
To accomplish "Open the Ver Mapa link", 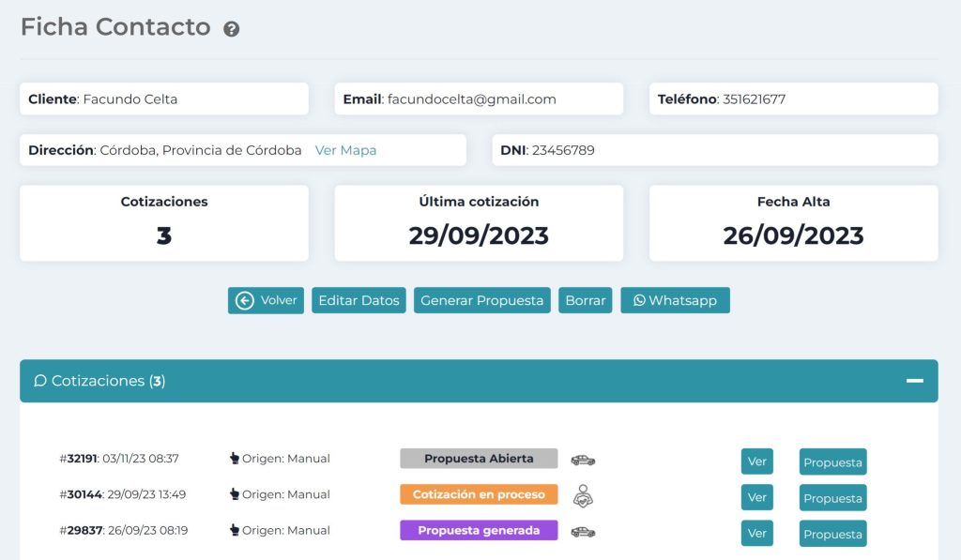I will point(345,150).
